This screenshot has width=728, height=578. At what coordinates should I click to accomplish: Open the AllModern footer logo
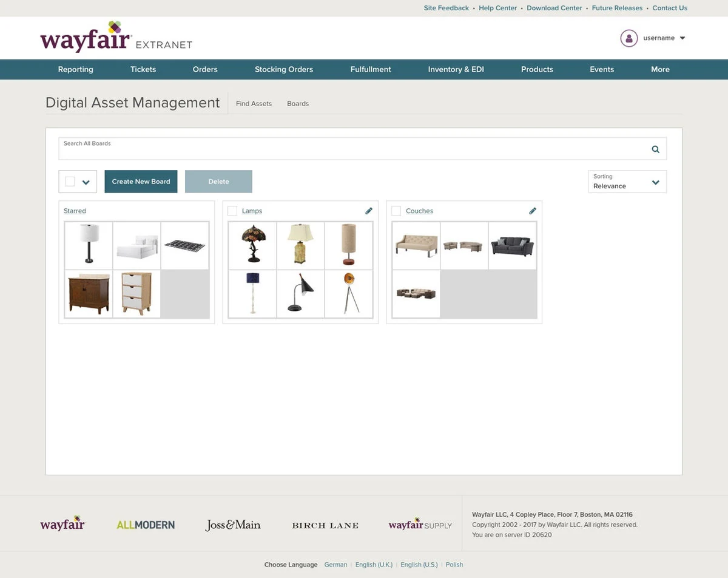click(146, 525)
